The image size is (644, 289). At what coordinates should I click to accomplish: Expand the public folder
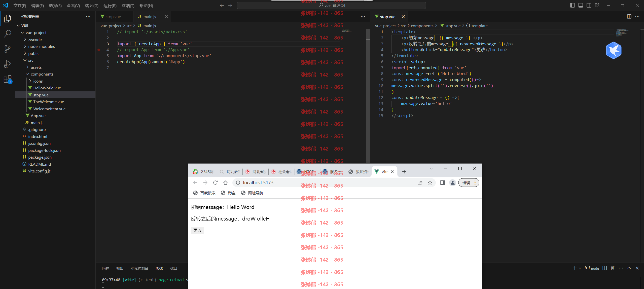tap(55, 53)
